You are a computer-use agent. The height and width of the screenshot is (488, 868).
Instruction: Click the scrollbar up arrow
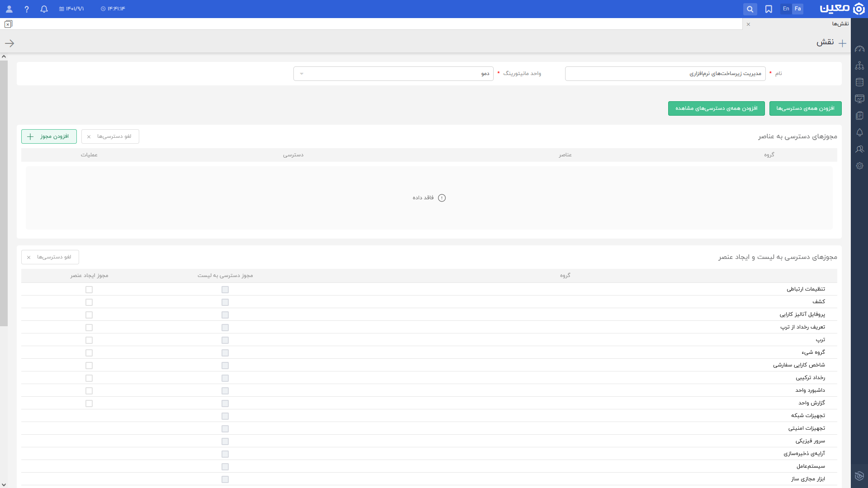[x=4, y=56]
